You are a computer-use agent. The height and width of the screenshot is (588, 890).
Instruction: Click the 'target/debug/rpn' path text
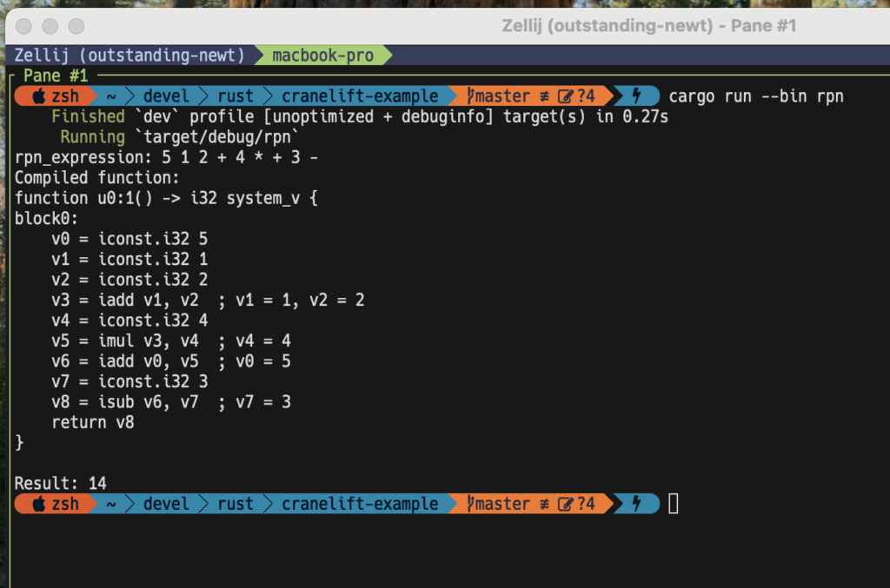pos(217,136)
